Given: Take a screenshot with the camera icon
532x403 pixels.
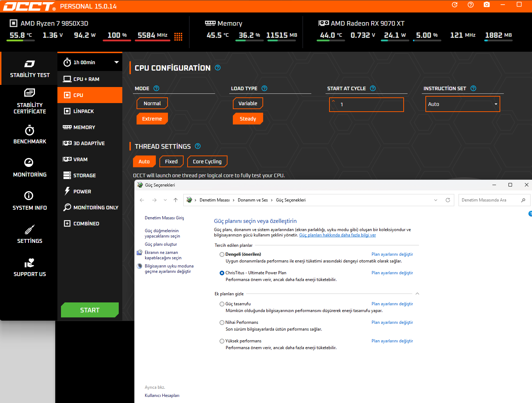Looking at the screenshot, I should [x=487, y=5].
